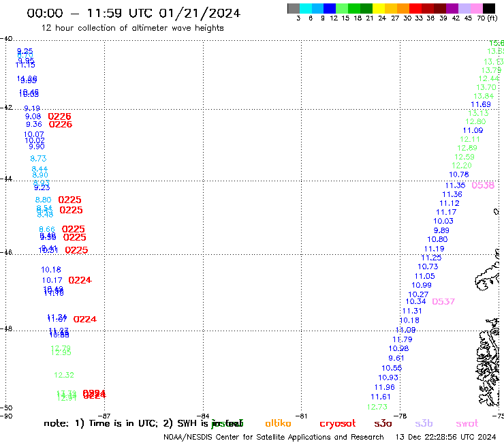This screenshot has width=504, height=443.
Task: Click the blue wave height 11.69
Action: tap(481, 104)
